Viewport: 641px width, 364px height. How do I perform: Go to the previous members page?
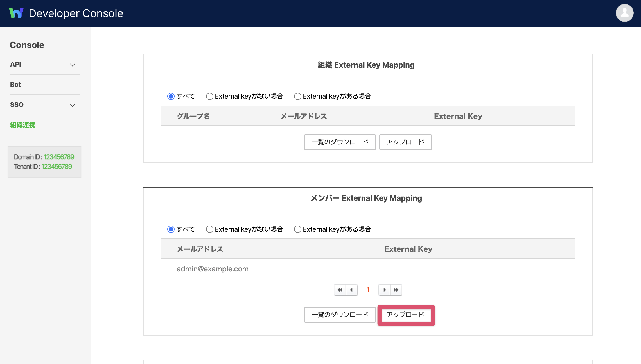click(352, 290)
